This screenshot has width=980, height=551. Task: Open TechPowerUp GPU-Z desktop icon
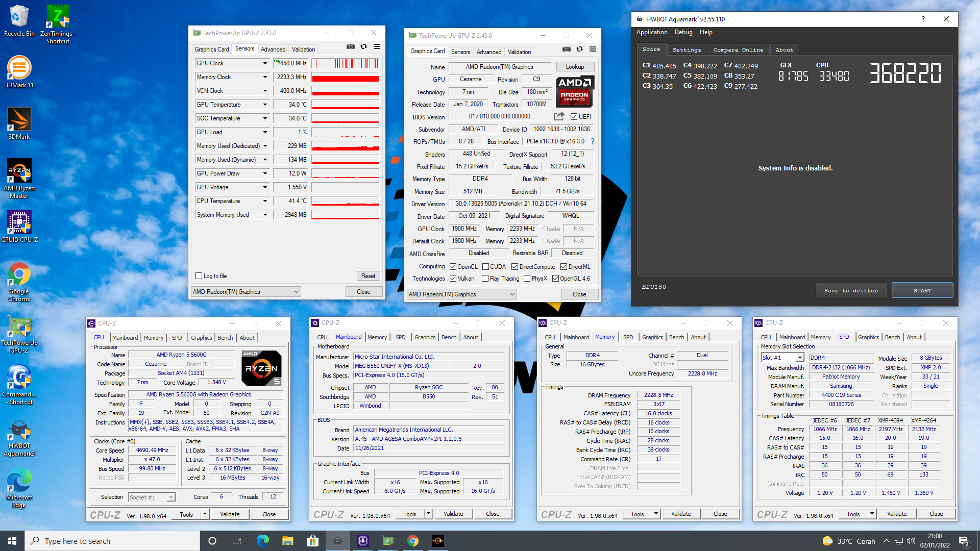click(19, 334)
